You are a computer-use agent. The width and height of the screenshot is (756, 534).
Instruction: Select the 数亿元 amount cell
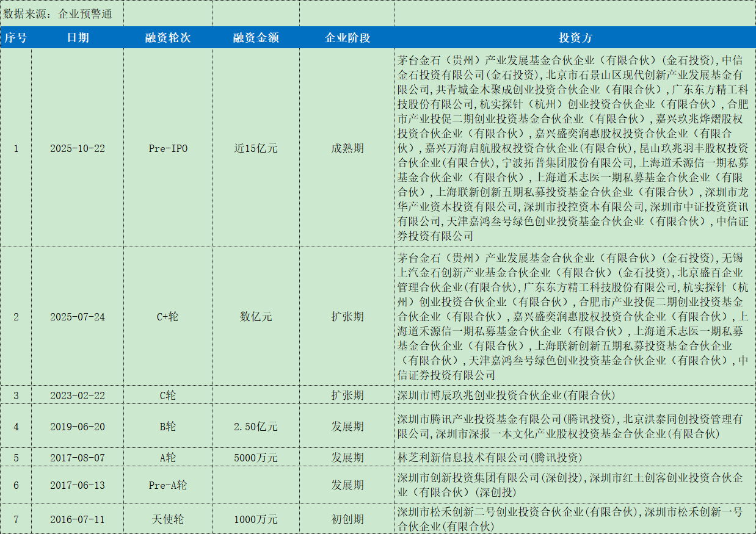[x=256, y=317]
